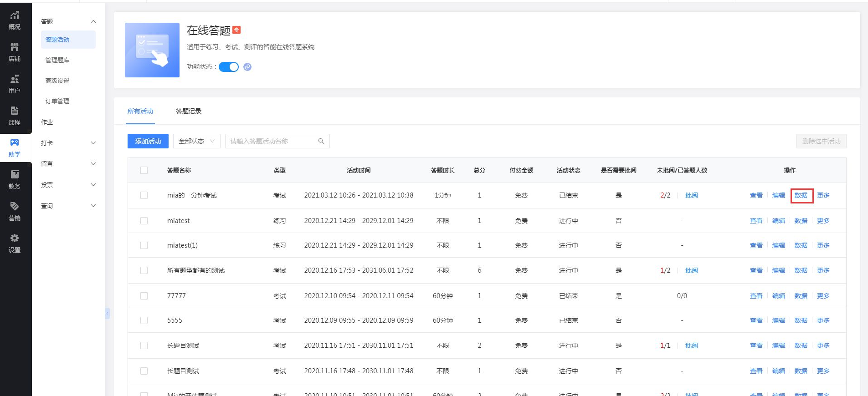Click 查看 link for 所有题型都有的测试 row
The height and width of the screenshot is (396, 868).
pyautogui.click(x=756, y=270)
